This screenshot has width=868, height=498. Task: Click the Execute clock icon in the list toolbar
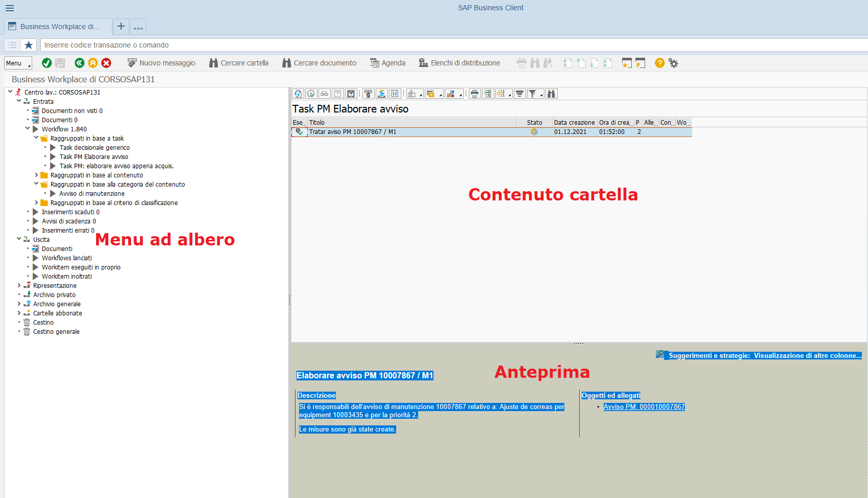311,94
